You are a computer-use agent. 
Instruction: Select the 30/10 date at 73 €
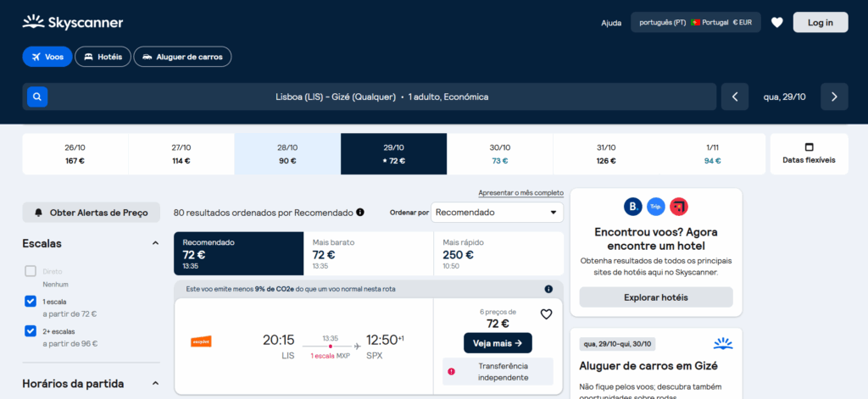499,153
